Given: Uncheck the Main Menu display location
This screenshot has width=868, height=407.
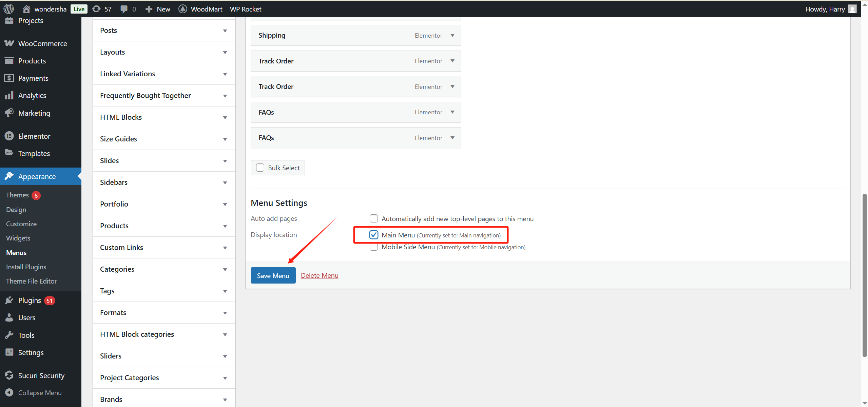Looking at the screenshot, I should point(373,235).
